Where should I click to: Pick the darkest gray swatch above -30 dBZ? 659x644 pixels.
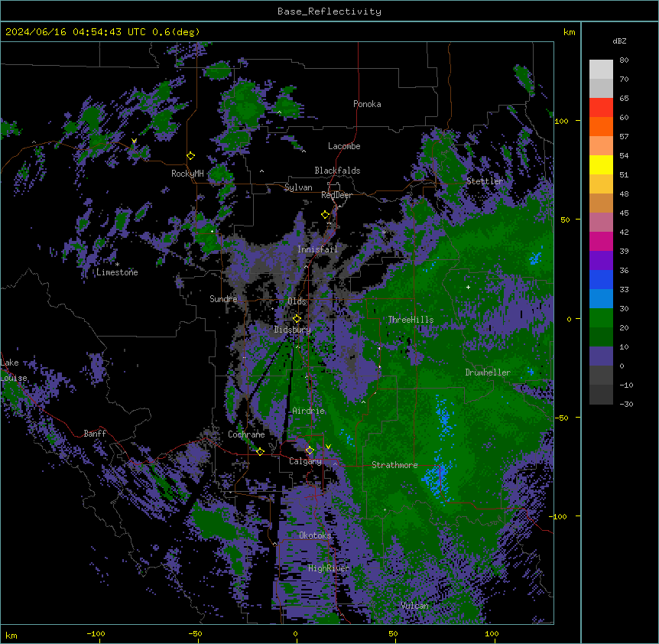601,395
